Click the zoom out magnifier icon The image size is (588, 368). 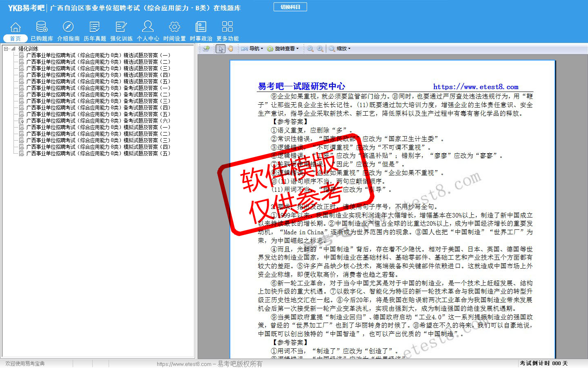pyautogui.click(x=310, y=49)
